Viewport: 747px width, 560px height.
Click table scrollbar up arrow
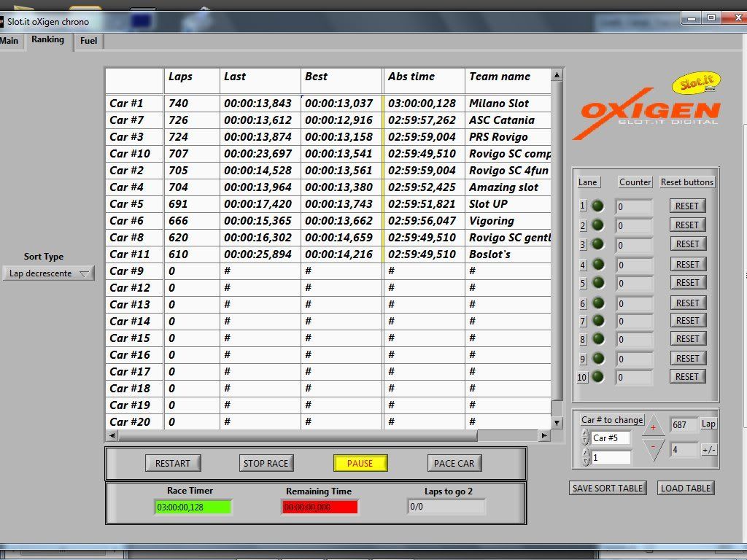[x=557, y=75]
